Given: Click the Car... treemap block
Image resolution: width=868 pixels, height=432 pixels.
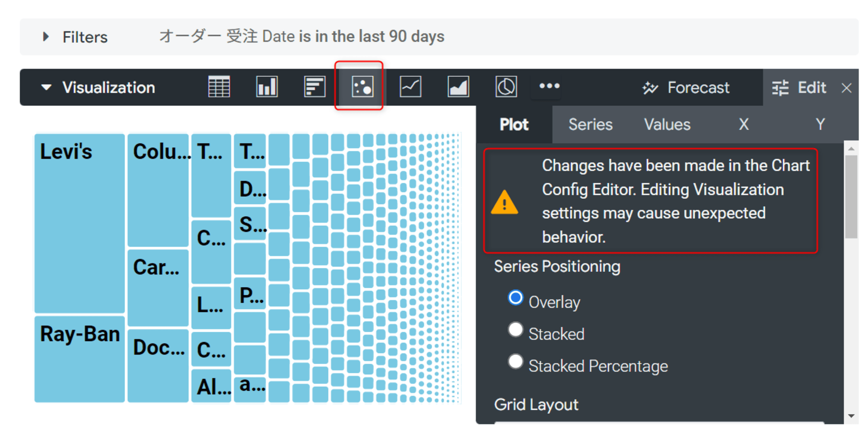Looking at the screenshot, I should click(158, 288).
